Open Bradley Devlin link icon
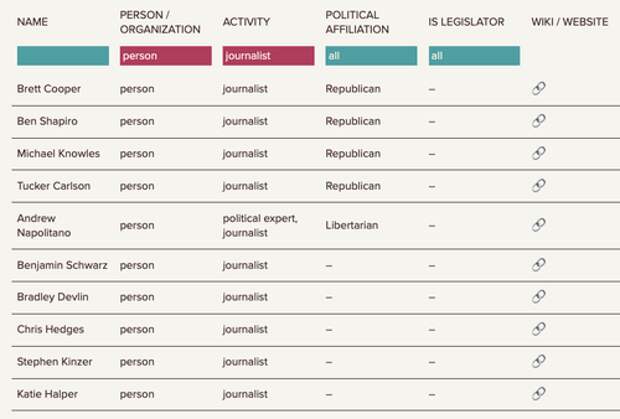The width and height of the screenshot is (620, 419). click(x=539, y=297)
